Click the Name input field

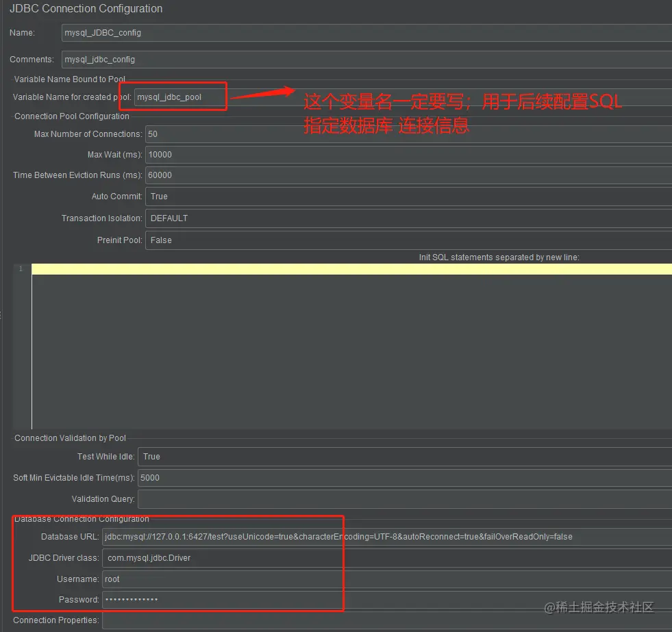tap(366, 33)
